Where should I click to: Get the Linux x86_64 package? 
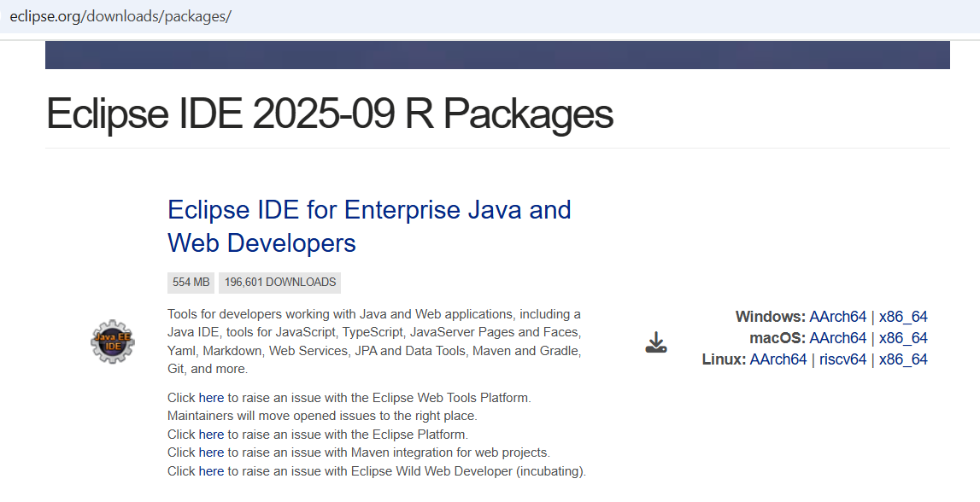[903, 359]
